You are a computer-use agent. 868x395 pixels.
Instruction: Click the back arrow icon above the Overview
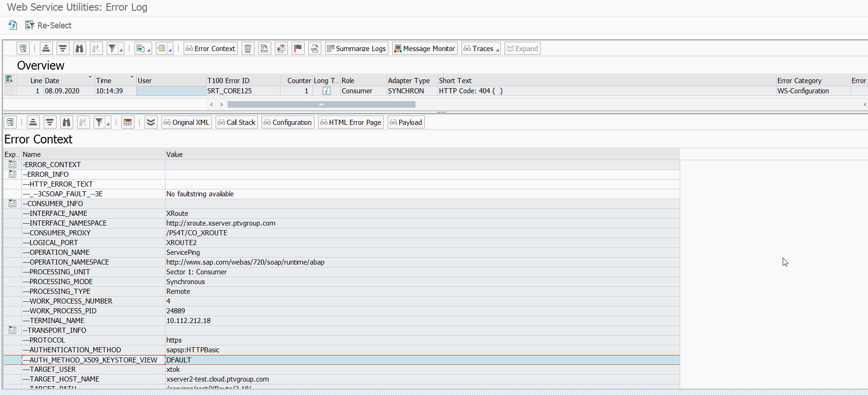click(13, 25)
